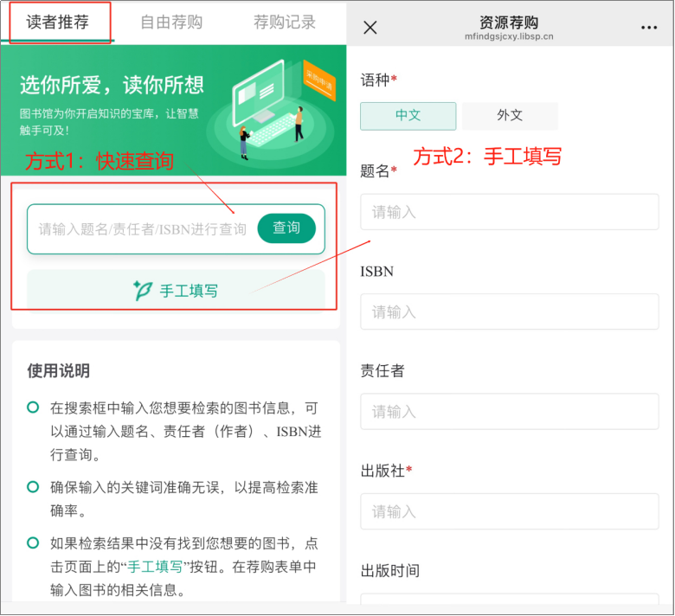Select 中文 language option
Screen dimensions: 675x616
point(408,116)
